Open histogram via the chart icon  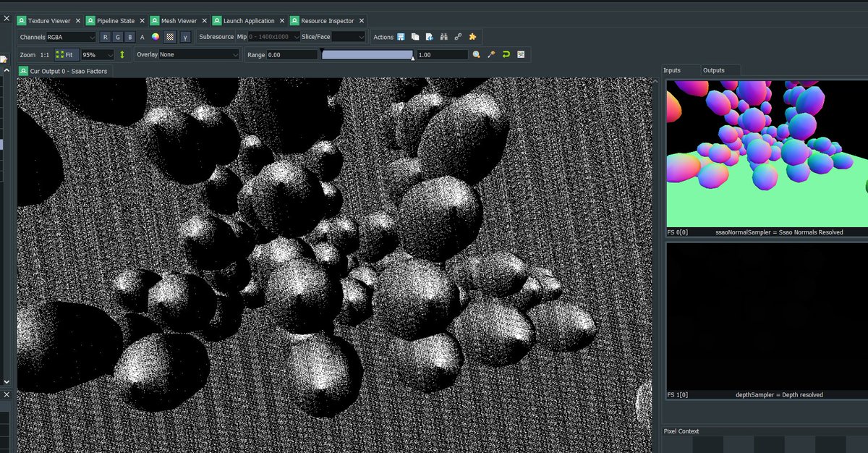click(520, 54)
